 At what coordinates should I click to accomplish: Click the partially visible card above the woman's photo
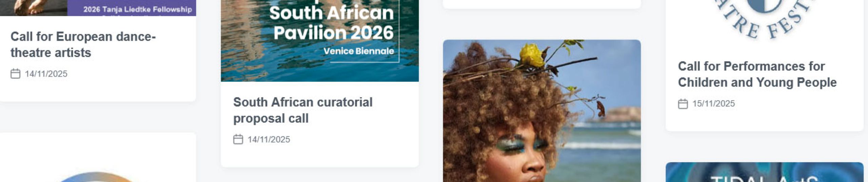(x=542, y=4)
